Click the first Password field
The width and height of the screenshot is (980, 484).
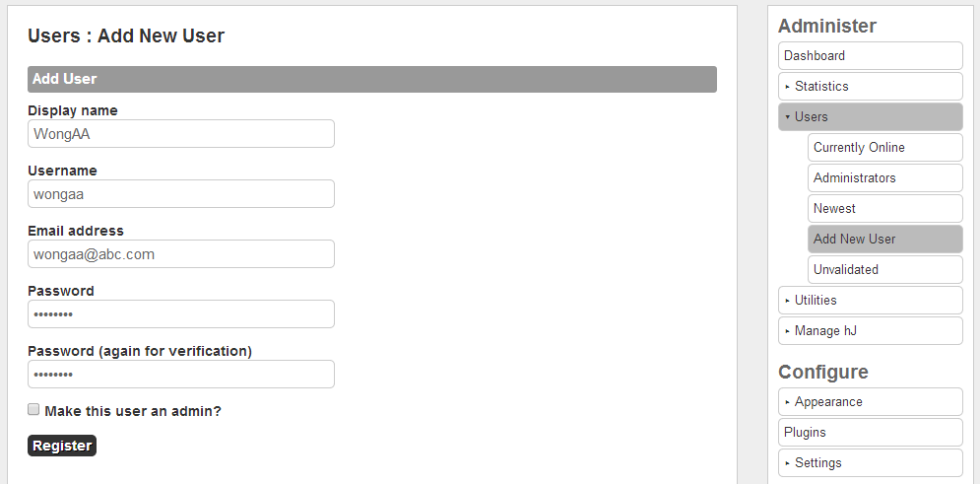[x=181, y=314]
